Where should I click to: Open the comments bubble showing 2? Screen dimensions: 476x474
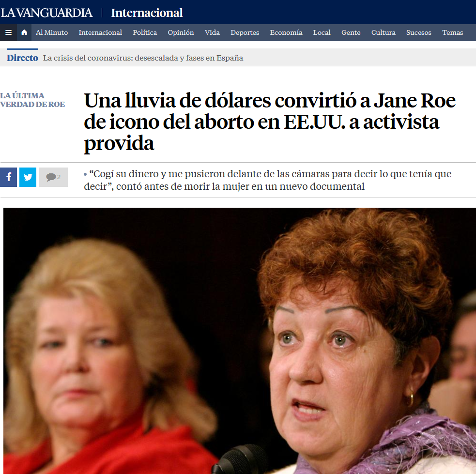pyautogui.click(x=53, y=177)
